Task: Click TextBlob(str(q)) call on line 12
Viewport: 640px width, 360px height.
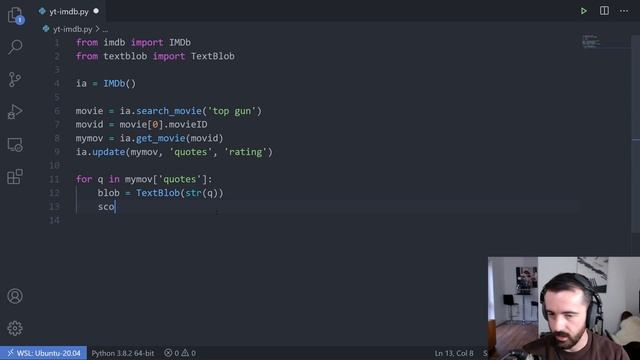Action: click(x=180, y=193)
